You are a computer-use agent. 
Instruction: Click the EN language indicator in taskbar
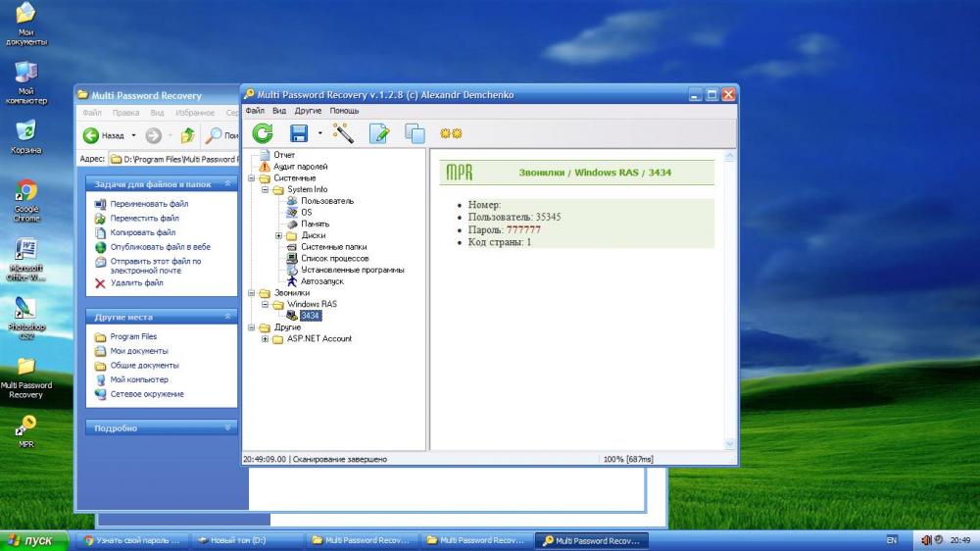(891, 540)
